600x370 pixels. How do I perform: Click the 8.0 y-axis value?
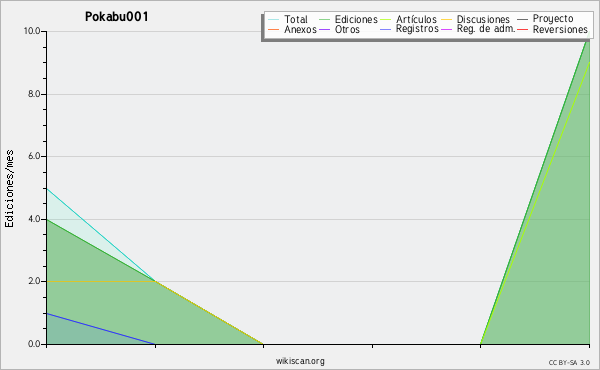[x=34, y=94]
